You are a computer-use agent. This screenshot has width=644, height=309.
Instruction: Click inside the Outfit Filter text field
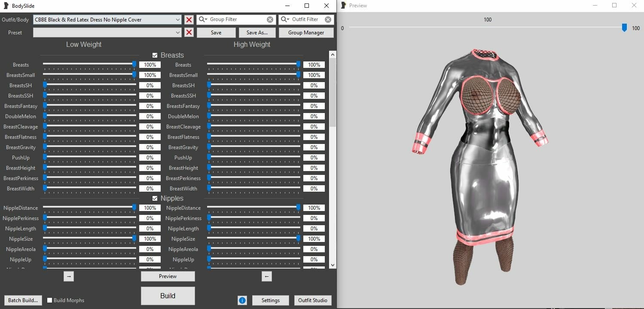307,19
